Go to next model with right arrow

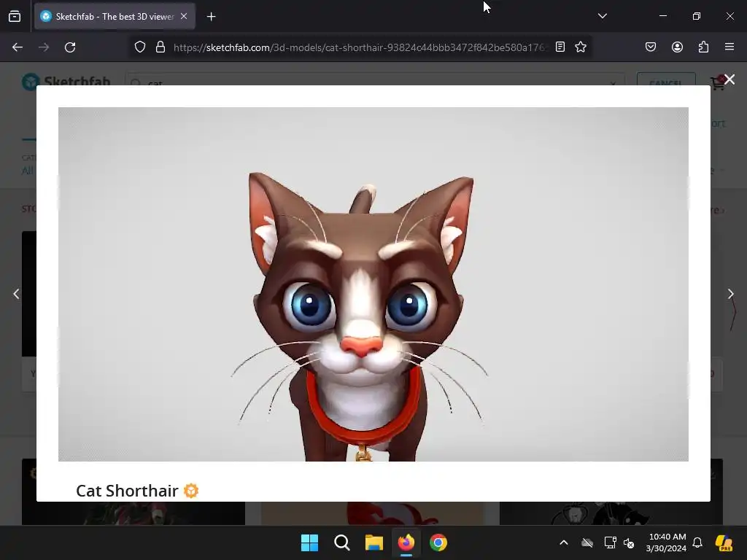(731, 294)
